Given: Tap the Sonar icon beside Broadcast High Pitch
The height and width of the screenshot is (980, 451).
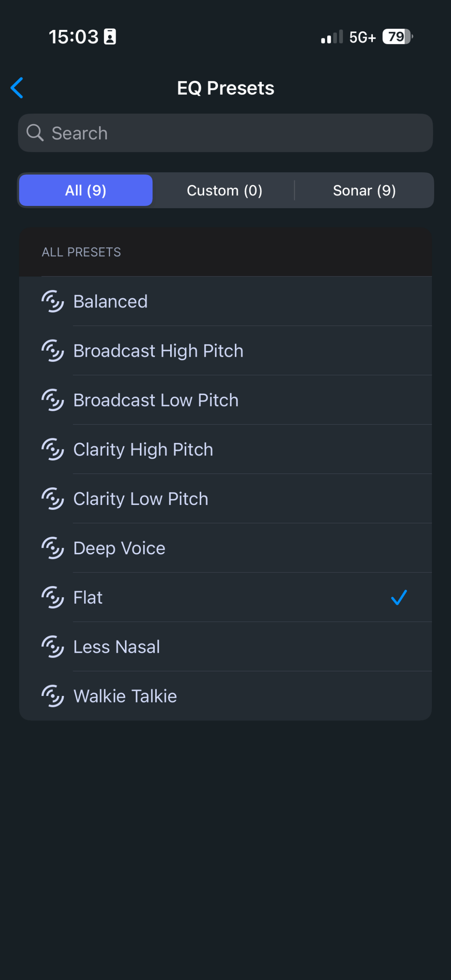Looking at the screenshot, I should tap(52, 351).
